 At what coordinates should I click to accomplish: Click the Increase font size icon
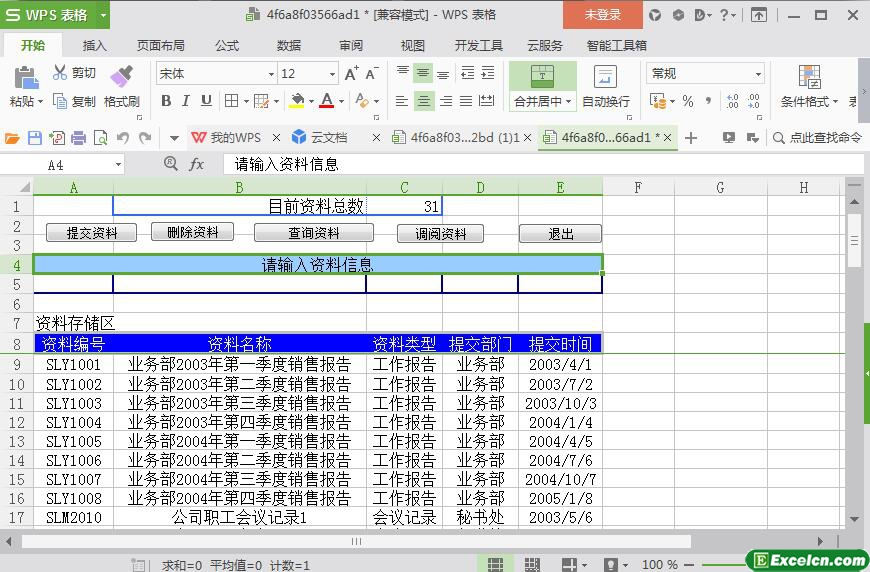click(351, 74)
